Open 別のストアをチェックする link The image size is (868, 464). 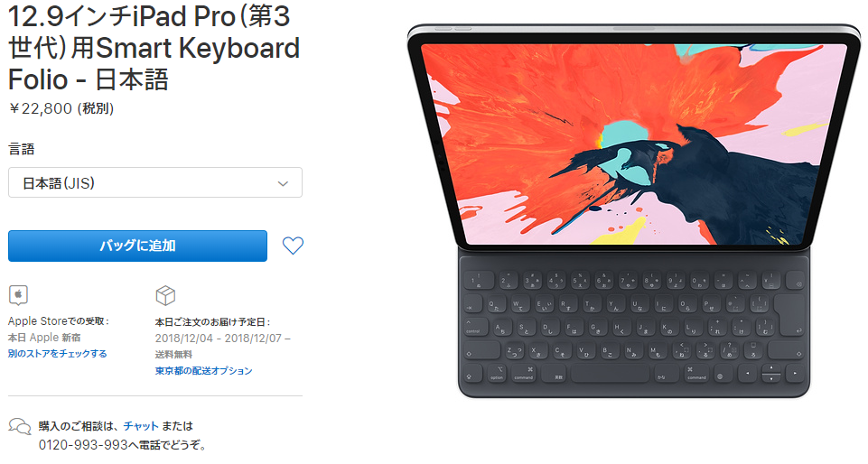[x=58, y=353]
